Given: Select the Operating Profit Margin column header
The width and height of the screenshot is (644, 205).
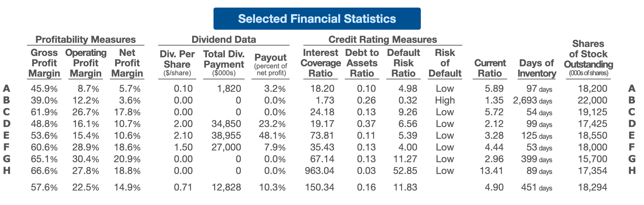Looking at the screenshot, I should tap(86, 63).
